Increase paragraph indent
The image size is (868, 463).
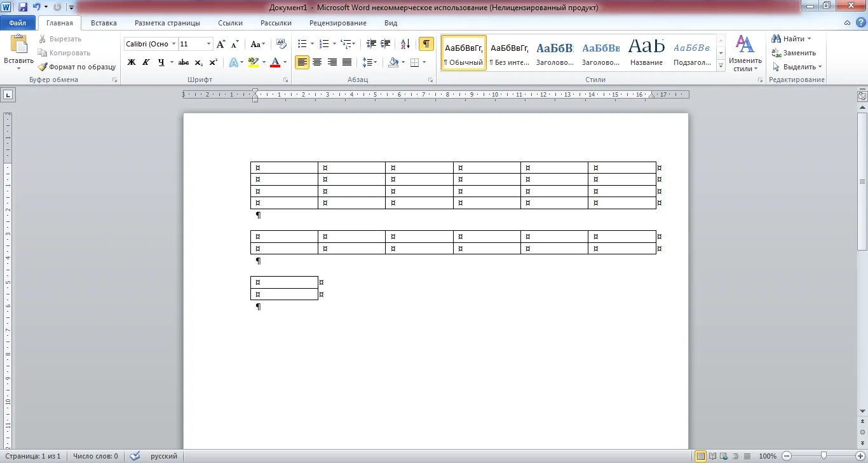click(x=386, y=44)
